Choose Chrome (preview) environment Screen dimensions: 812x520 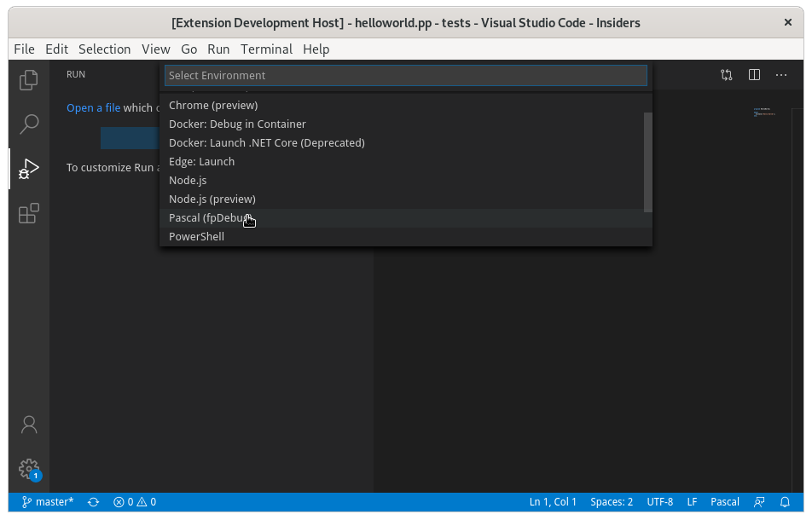coord(406,106)
